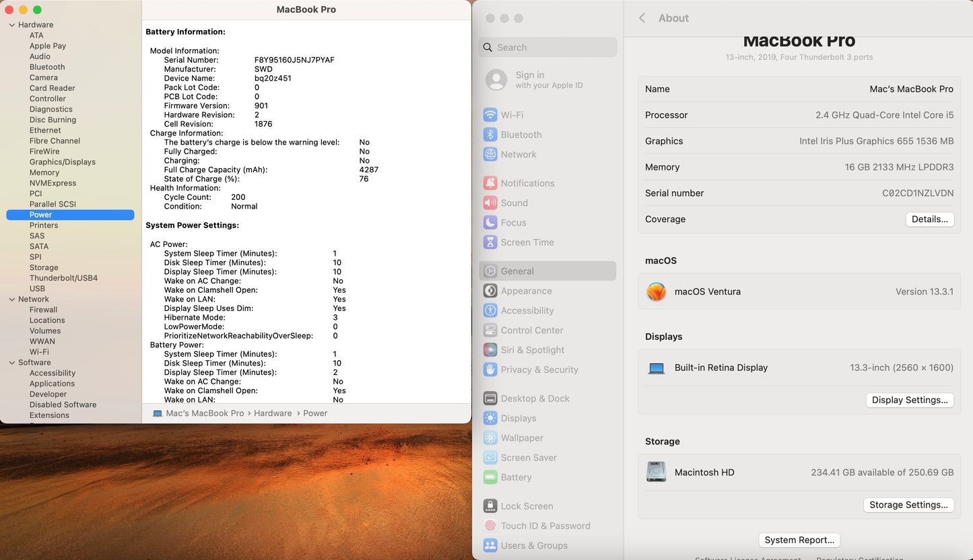
Task: Click the Coverage Details button
Action: pyautogui.click(x=929, y=219)
